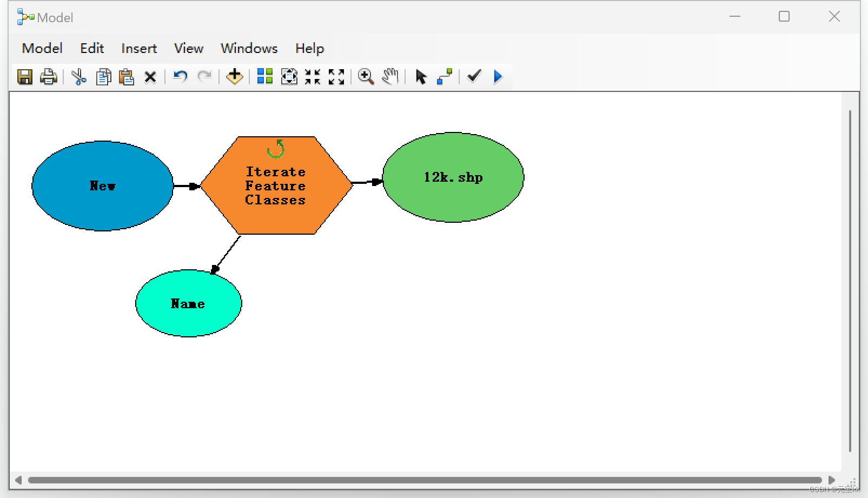Delete the selected element with the X icon

coord(150,77)
